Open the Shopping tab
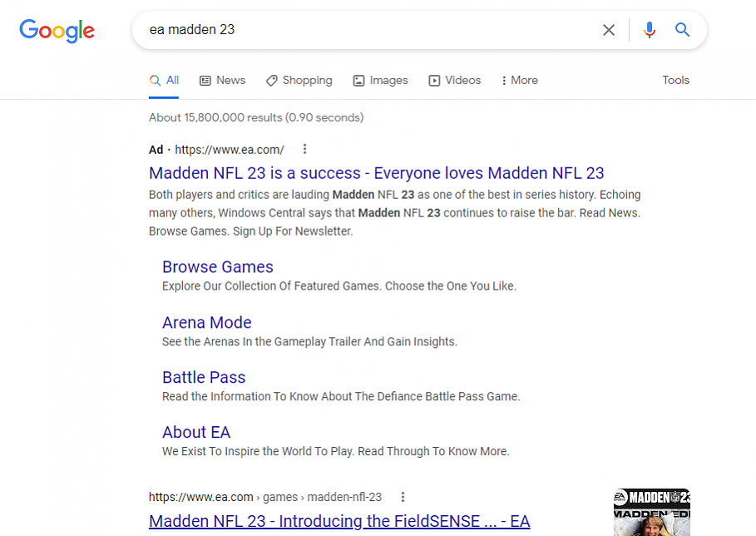The image size is (756, 536). pyautogui.click(x=299, y=81)
